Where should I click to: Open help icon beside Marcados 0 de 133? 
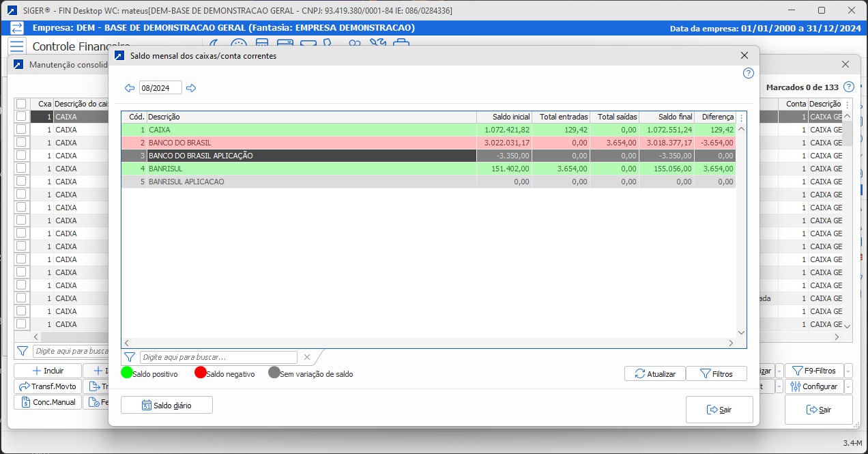point(849,87)
